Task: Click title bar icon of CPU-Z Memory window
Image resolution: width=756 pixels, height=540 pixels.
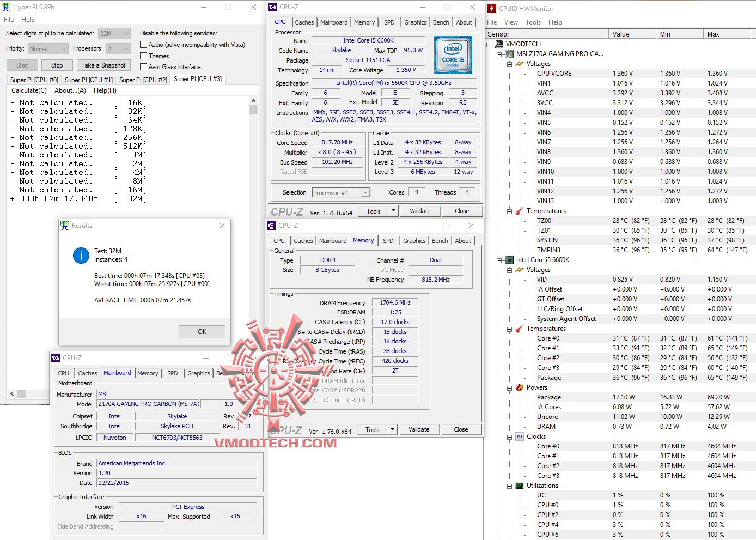Action: pos(271,226)
